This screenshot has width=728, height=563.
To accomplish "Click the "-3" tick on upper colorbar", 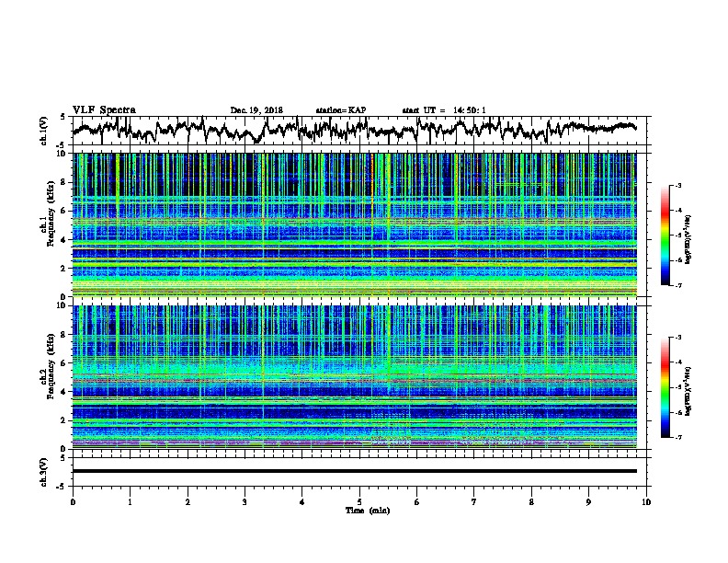I will 677,185.
